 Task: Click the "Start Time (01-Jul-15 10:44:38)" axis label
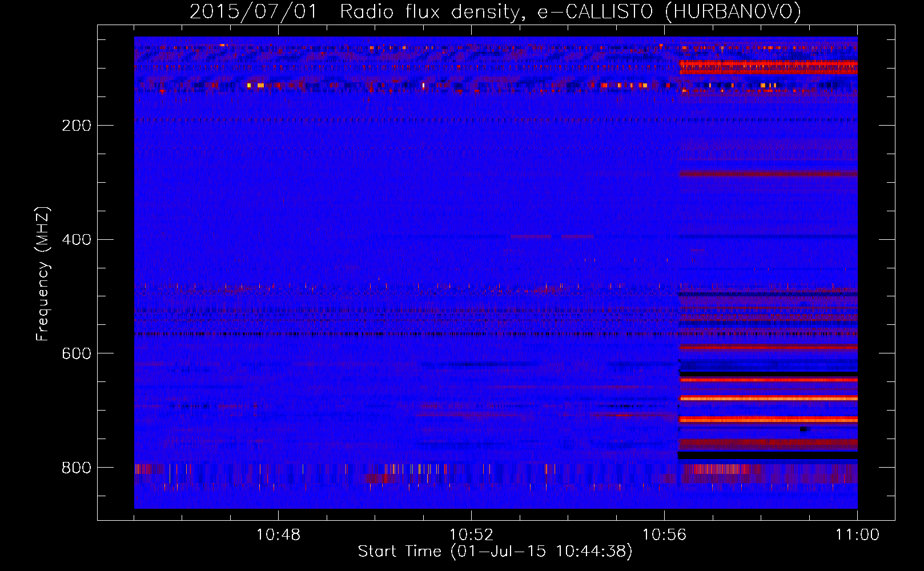pos(495,552)
